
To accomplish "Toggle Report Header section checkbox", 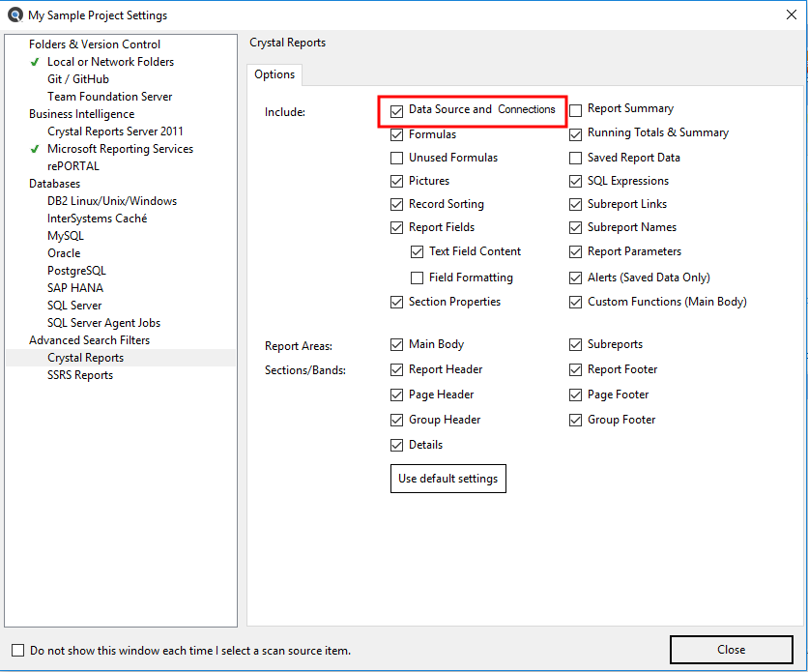I will tap(396, 370).
